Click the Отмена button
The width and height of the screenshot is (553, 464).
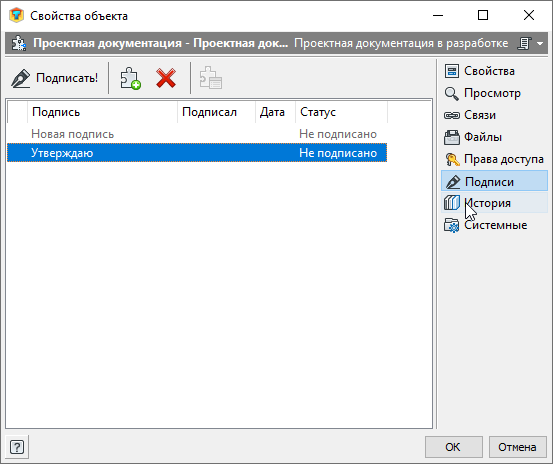[517, 447]
